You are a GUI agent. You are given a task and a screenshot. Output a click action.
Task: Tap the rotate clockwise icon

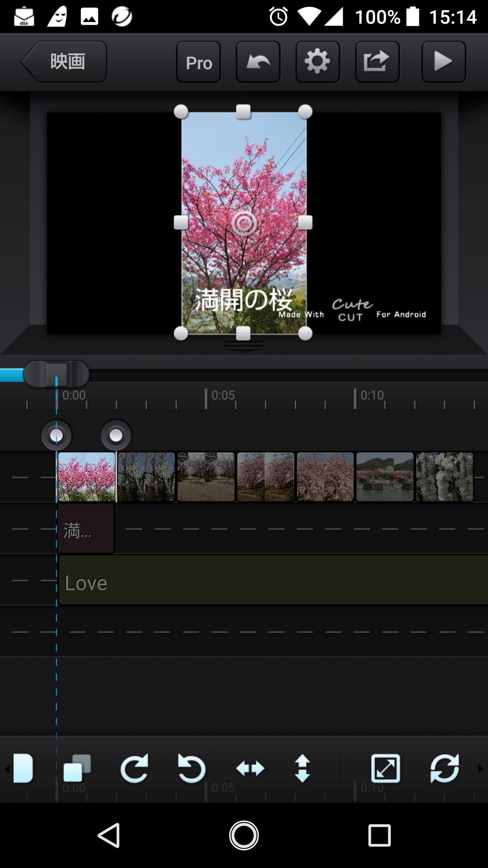click(134, 769)
